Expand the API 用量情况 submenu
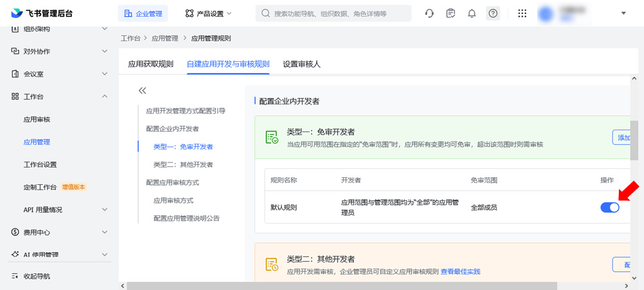Image resolution: width=644 pixels, height=290 pixels. click(104, 209)
